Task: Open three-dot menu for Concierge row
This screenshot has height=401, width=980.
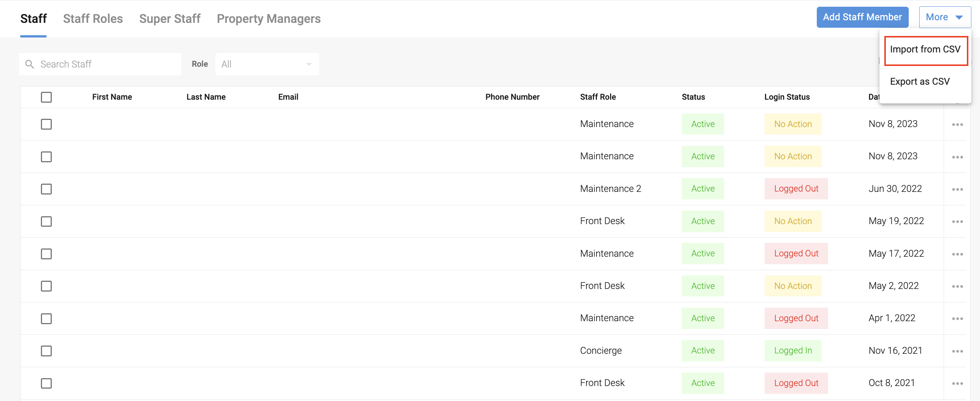Action: [957, 351]
